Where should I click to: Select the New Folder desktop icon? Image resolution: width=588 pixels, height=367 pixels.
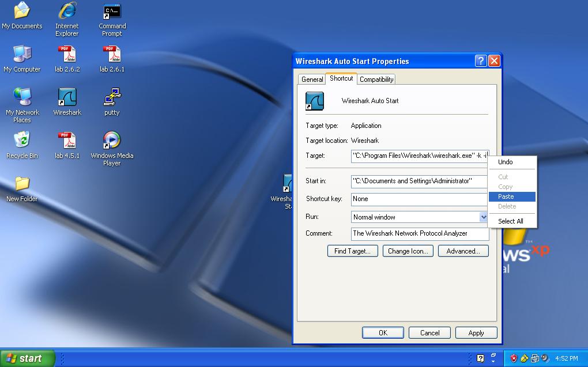tap(22, 190)
